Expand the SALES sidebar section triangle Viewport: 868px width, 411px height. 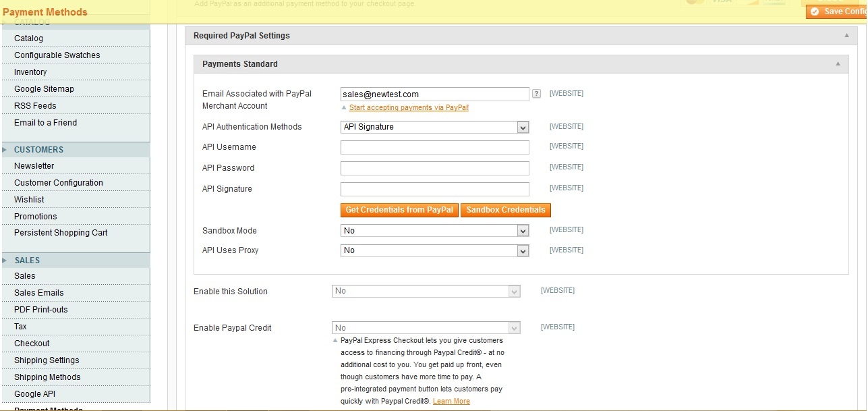pos(5,261)
